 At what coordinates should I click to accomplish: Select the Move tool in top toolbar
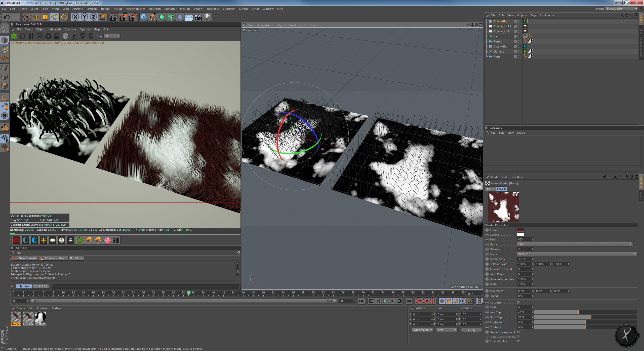36,17
